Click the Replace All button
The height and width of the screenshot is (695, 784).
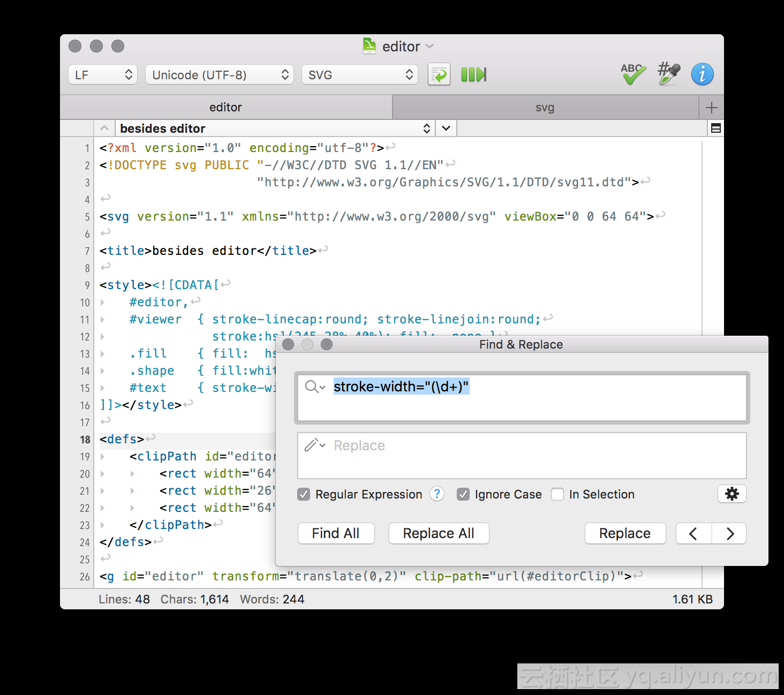(x=439, y=533)
